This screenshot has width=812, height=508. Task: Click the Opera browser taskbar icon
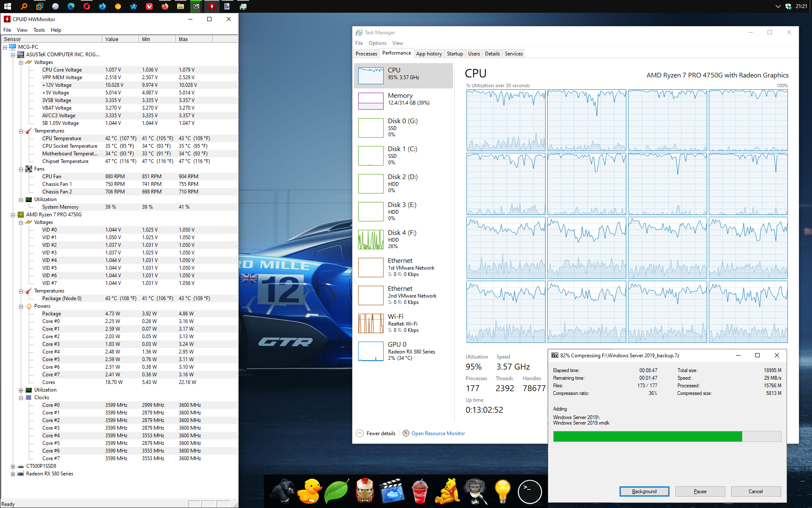point(87,6)
